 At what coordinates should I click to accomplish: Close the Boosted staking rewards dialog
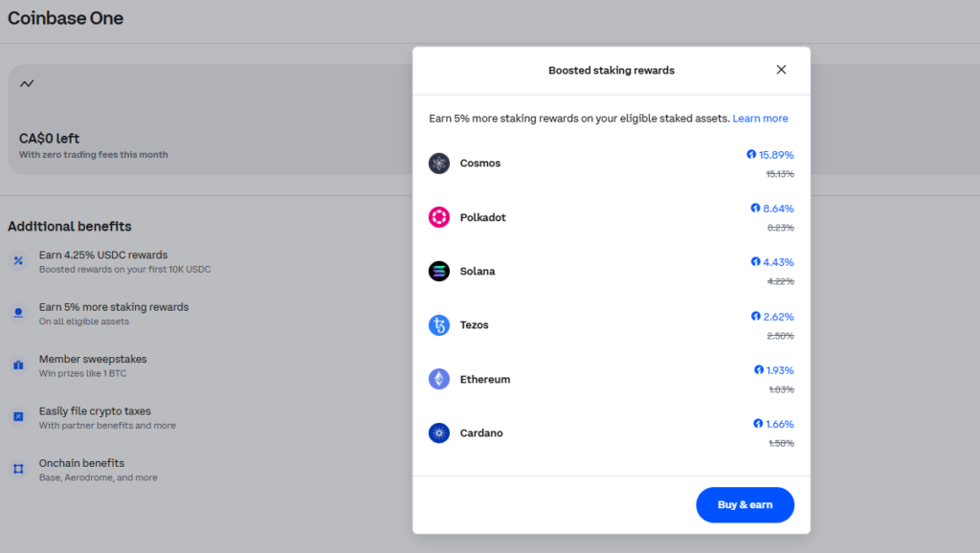(x=781, y=70)
